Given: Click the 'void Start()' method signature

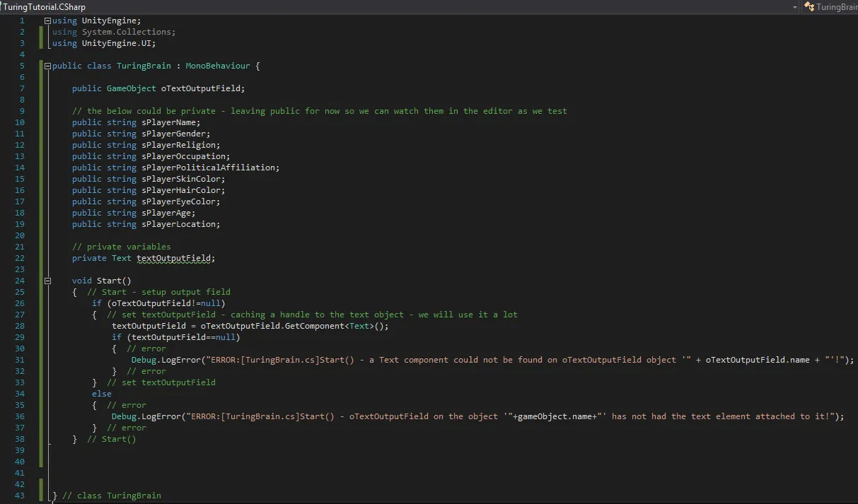Looking at the screenshot, I should pos(102,281).
